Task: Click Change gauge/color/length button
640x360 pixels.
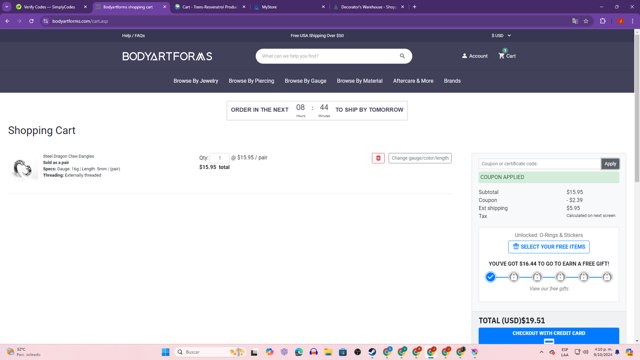Action: point(420,158)
